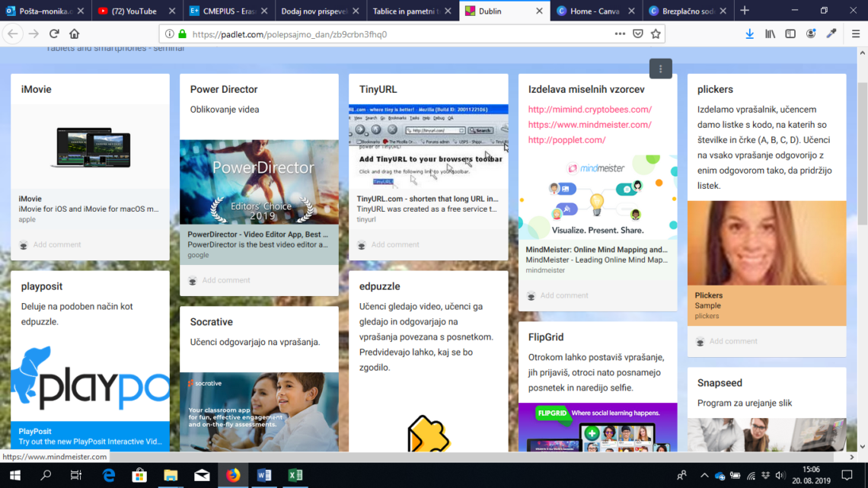Open the Socrative preview image
Viewport: 868px width, 488px height.
click(259, 412)
